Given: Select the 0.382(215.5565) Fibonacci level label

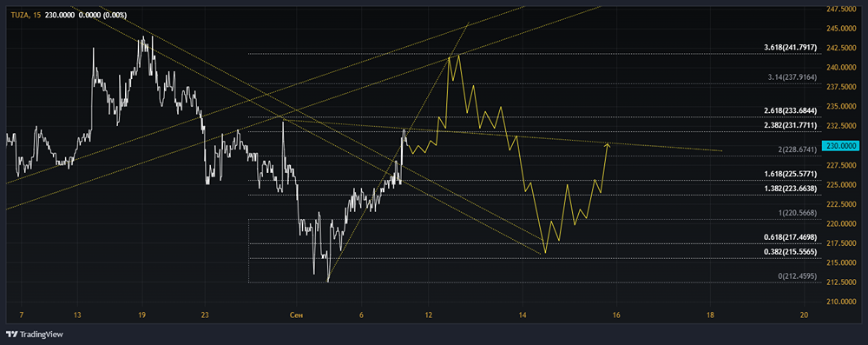Looking at the screenshot, I should (x=791, y=252).
